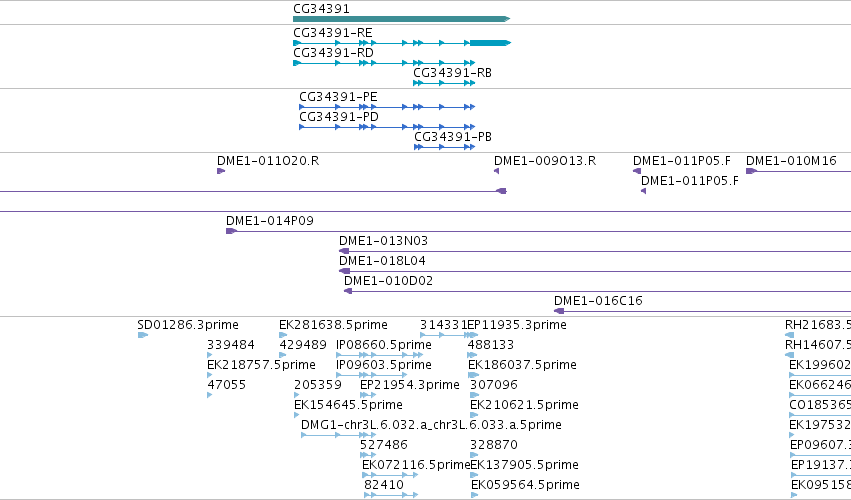Viewport: 851px width, 500px height.
Task: Select the SD01286.3prime EST marker
Action: pyautogui.click(x=143, y=335)
